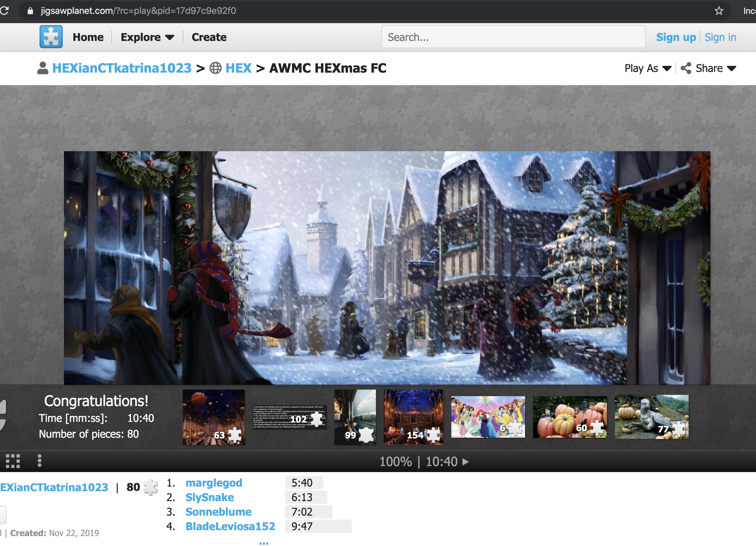Viewport: 756px width, 546px height.
Task: Open the 63-piece Great Hall pumpkin puzzle thumbnail
Action: (213, 417)
